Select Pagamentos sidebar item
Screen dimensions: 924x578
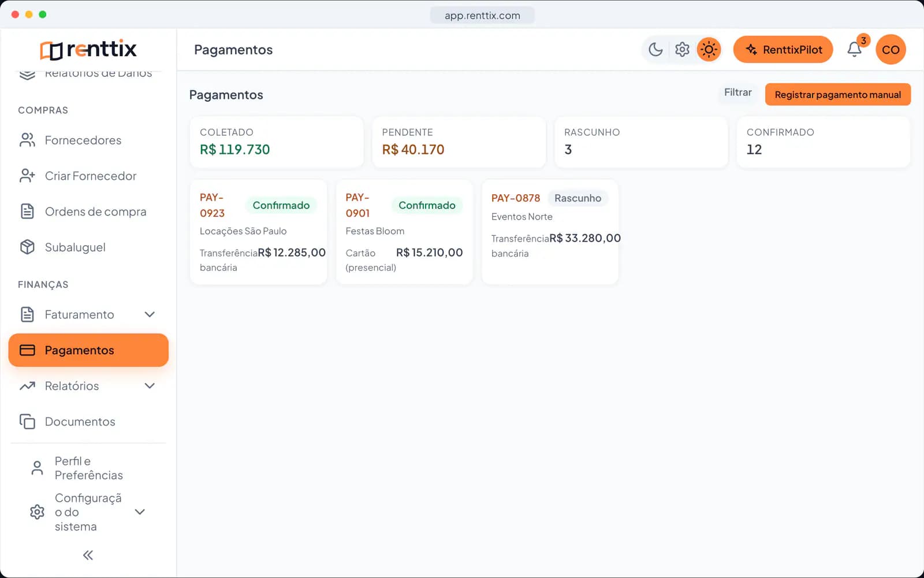(88, 350)
